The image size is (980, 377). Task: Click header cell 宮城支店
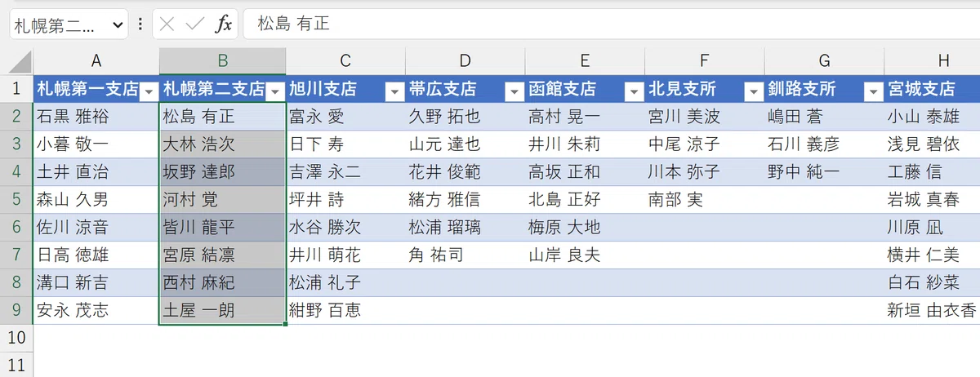pos(932,89)
